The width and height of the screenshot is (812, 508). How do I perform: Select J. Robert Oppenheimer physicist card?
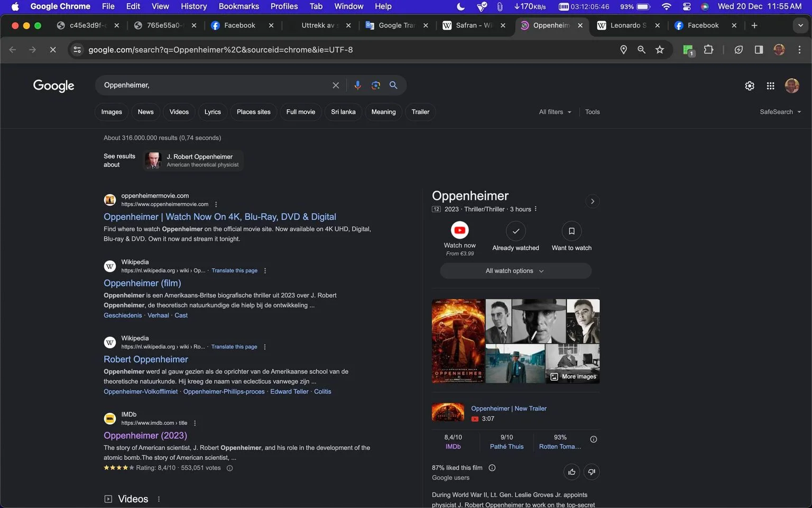(193, 160)
